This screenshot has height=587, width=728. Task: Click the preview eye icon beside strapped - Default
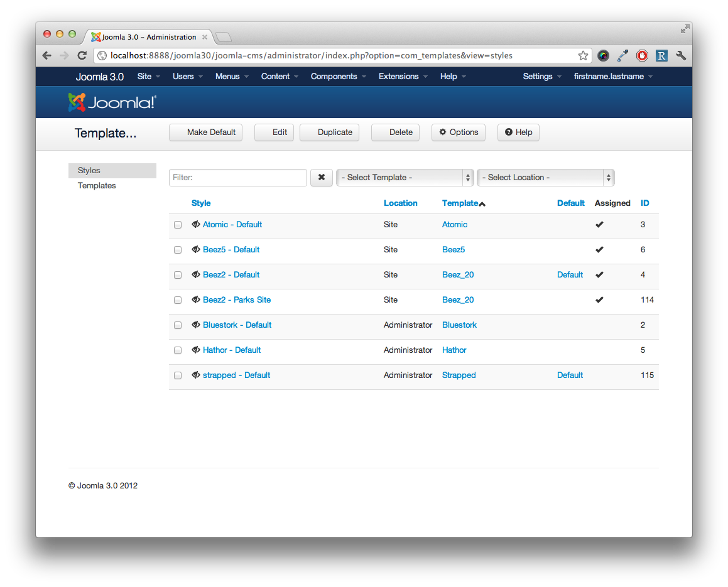coord(196,375)
